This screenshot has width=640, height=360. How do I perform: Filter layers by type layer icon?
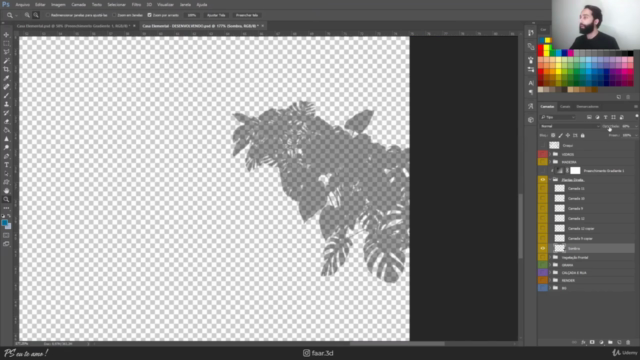pos(605,117)
